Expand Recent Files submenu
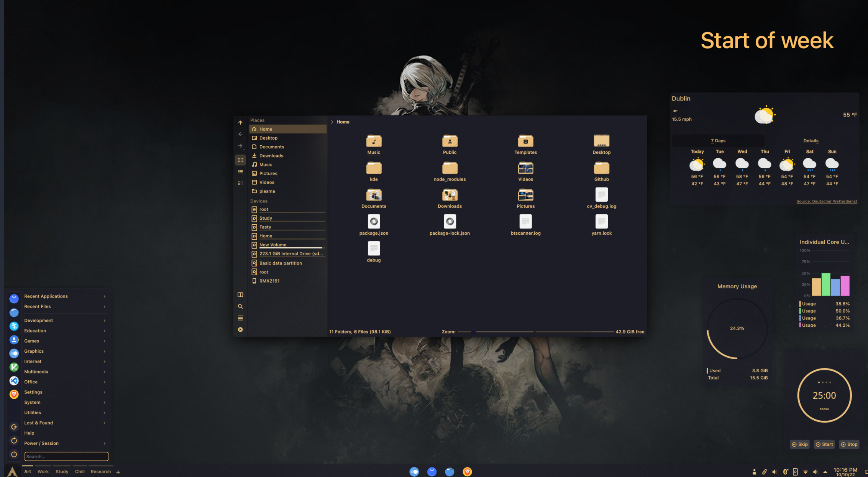This screenshot has height=477, width=868. pyautogui.click(x=65, y=307)
